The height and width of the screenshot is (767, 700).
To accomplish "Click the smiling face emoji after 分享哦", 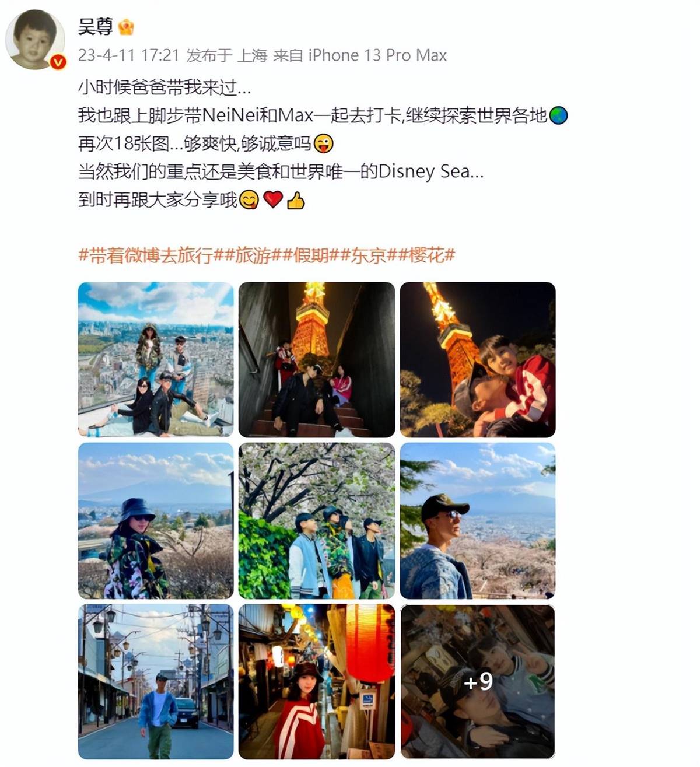I will [249, 200].
